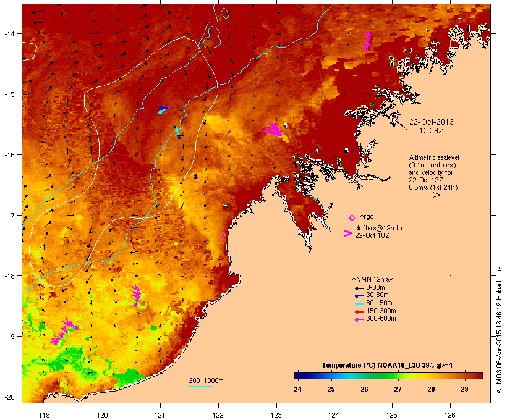Click the longitude axis label 125

(x=392, y=415)
